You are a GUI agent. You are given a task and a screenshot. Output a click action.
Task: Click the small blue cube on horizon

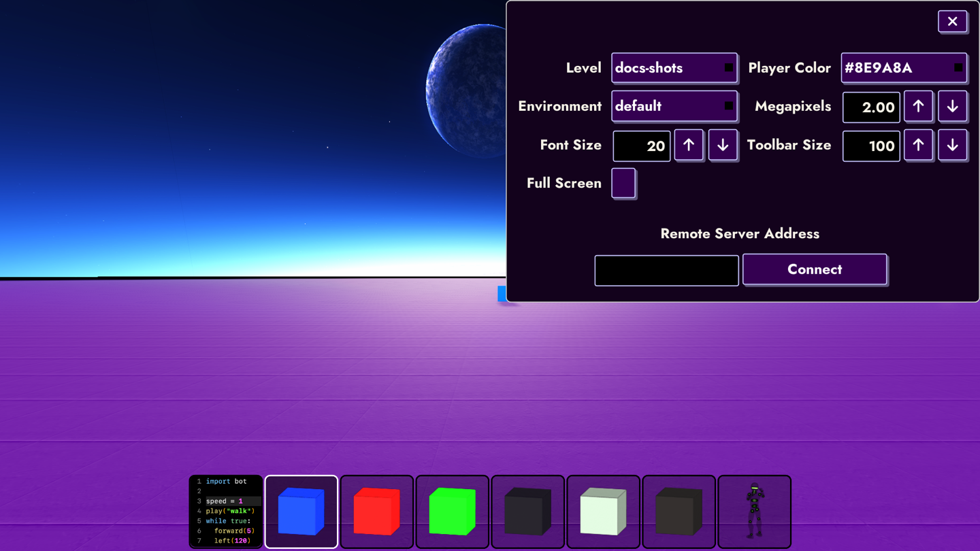coord(502,294)
